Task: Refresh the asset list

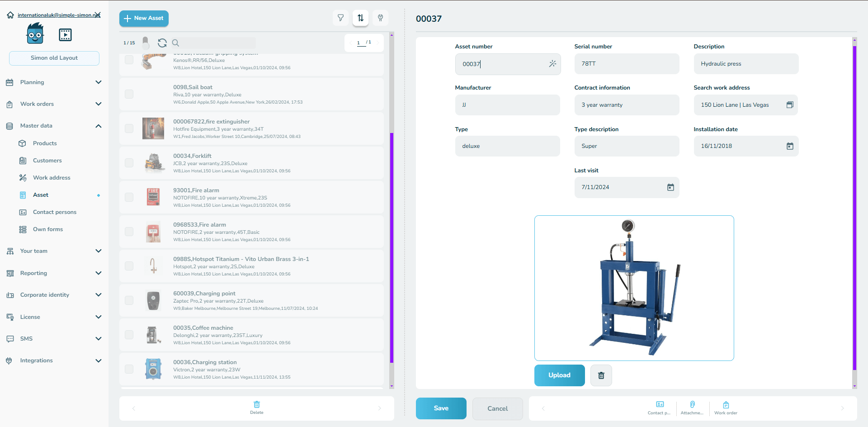Action: click(162, 43)
